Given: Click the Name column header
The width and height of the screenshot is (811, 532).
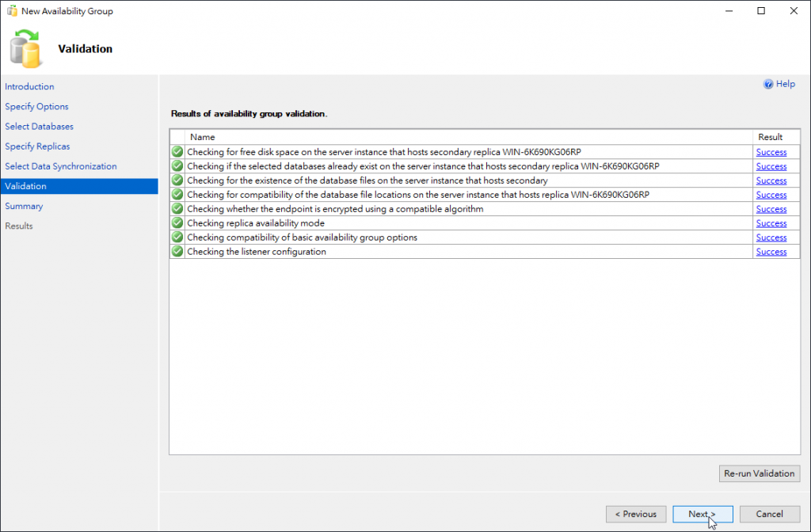Looking at the screenshot, I should click(203, 137).
